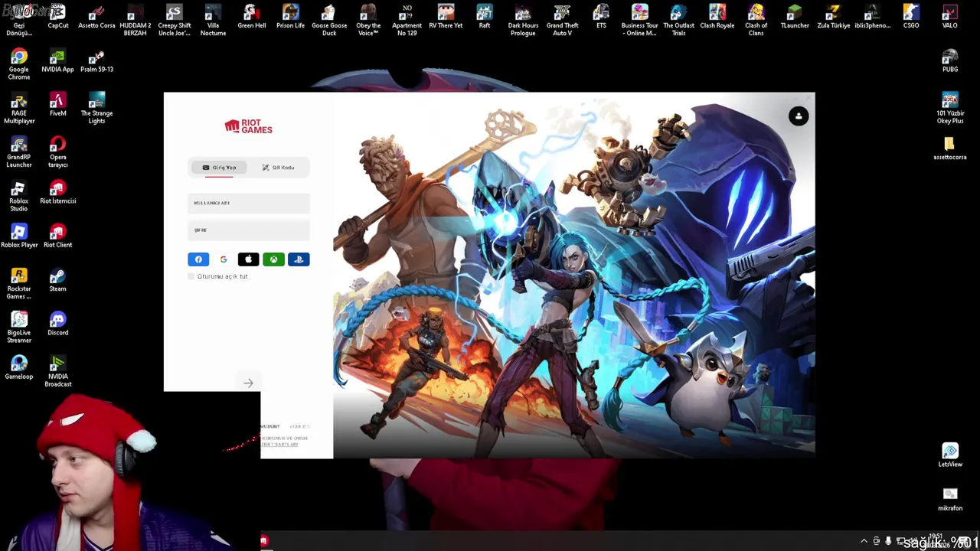Open Riot Client desktop icon
The width and height of the screenshot is (980, 551).
(57, 236)
